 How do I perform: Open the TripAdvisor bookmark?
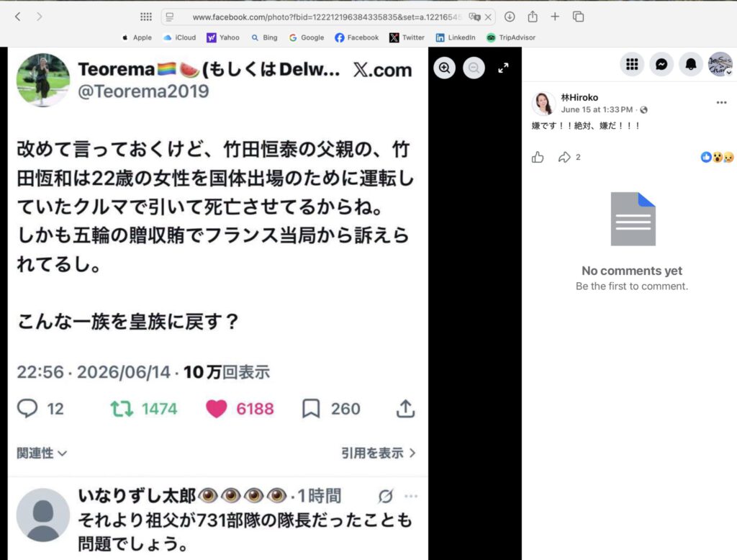pyautogui.click(x=511, y=37)
